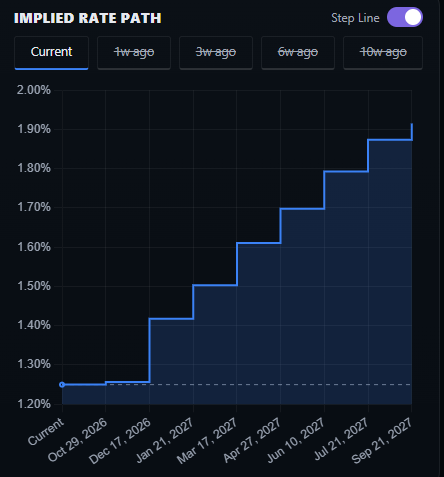The width and height of the screenshot is (444, 477).
Task: Click the Current starting point marker on chart
Action: (62, 385)
